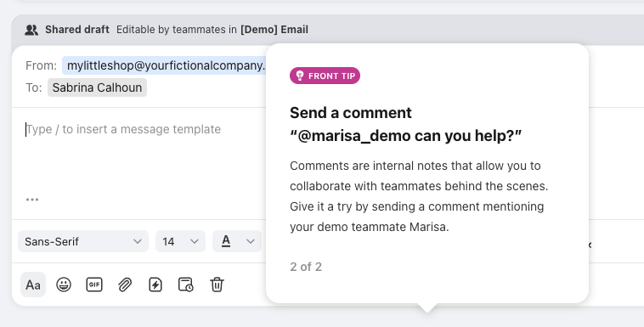Open message templates via lightning icon

(155, 285)
